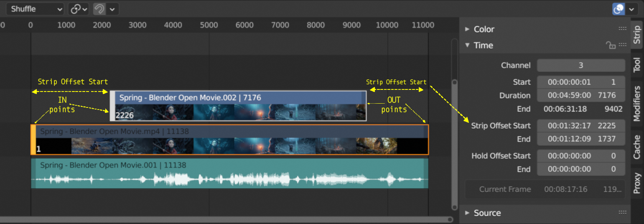The height and width of the screenshot is (224, 644).
Task: Click the Hold Offset End frame value 0
Action: pos(613,169)
